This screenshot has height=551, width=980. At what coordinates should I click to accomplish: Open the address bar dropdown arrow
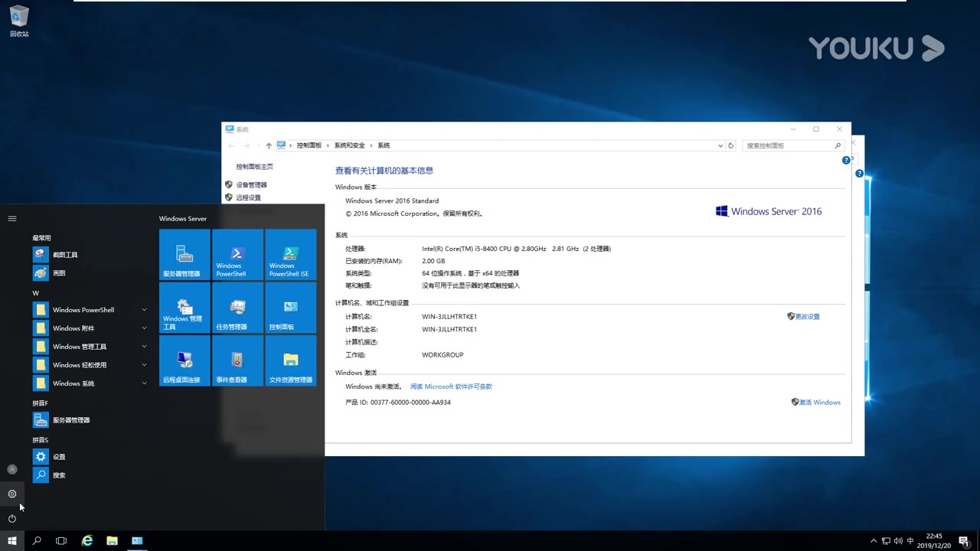click(x=720, y=145)
